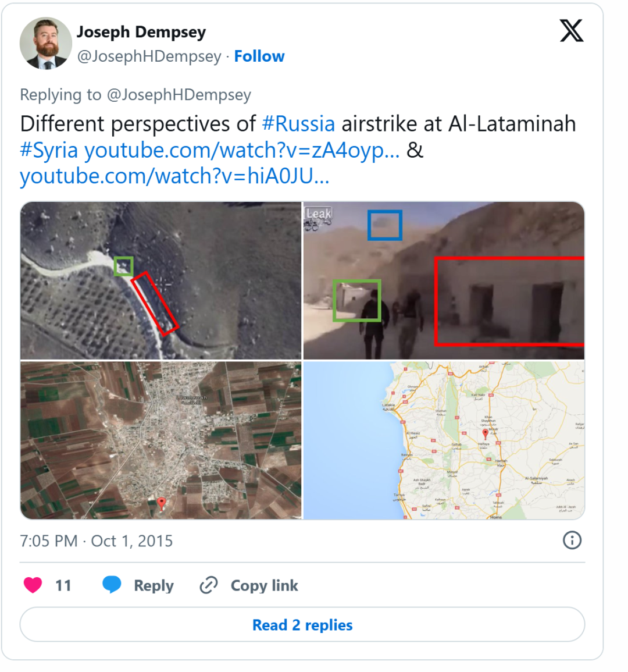628x672 pixels.
Task: Open the street video frame with Leak watermark
Action: [444, 280]
